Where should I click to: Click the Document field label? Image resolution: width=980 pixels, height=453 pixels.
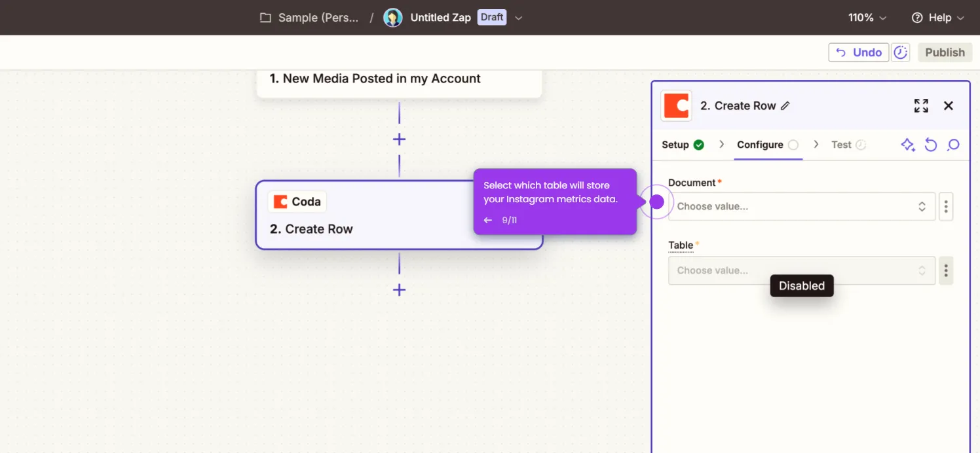pyautogui.click(x=692, y=183)
